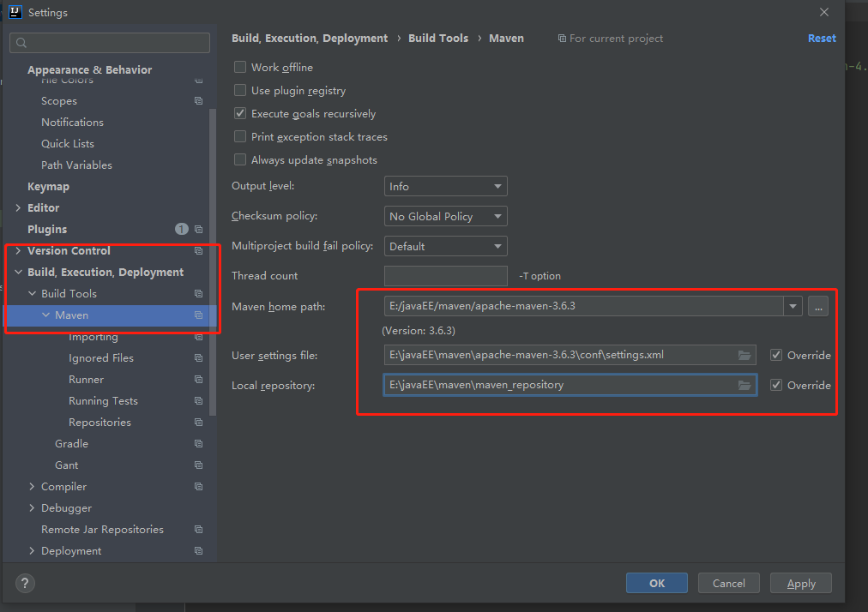Viewport: 868px width, 612px height.
Task: Select Gradle under Build Tools
Action: pyautogui.click(x=71, y=444)
